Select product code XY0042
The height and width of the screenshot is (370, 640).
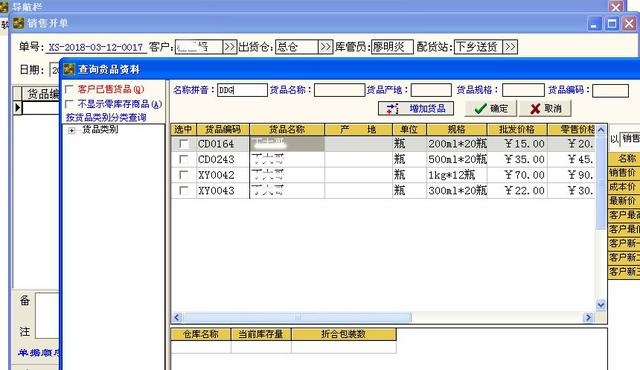pos(223,175)
